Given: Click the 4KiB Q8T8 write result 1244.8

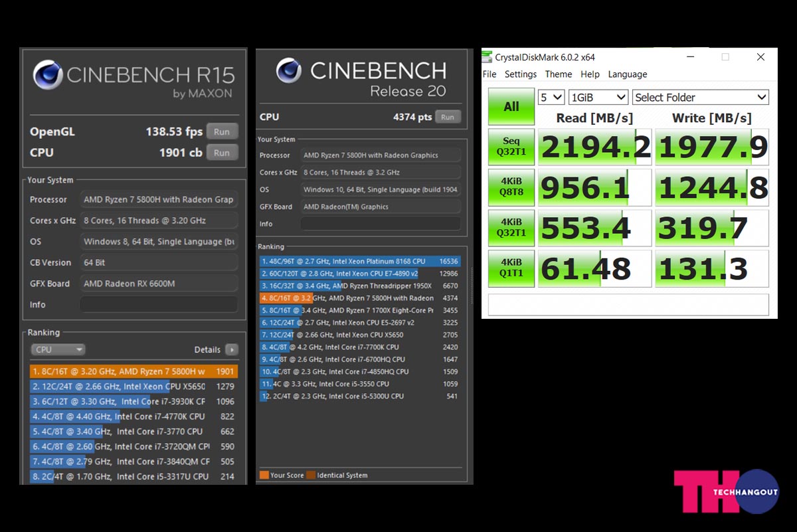Looking at the screenshot, I should [x=712, y=188].
